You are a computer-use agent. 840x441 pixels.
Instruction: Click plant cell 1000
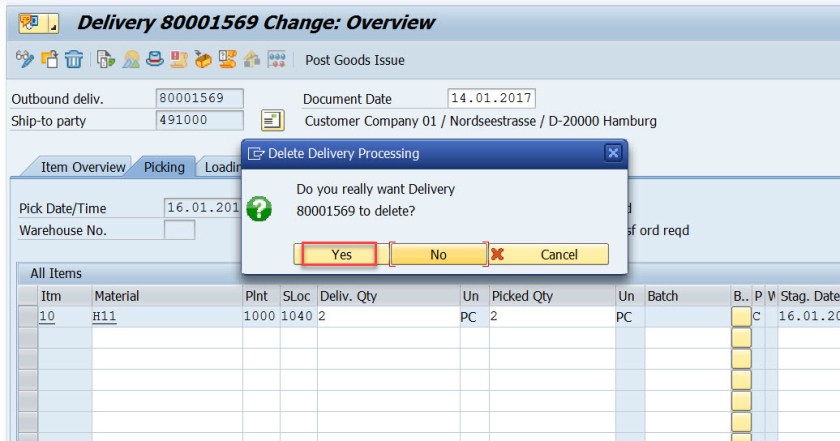261,316
